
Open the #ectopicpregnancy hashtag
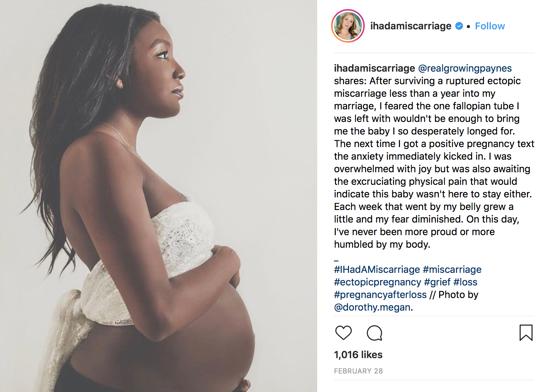[377, 282]
